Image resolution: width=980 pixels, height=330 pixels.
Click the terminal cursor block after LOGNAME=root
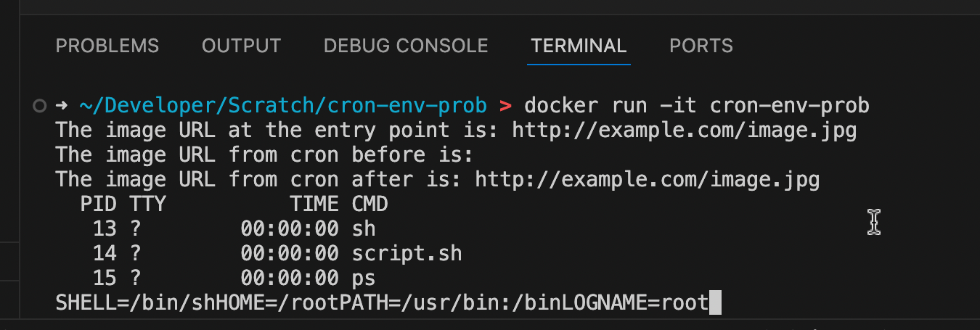tap(715, 302)
